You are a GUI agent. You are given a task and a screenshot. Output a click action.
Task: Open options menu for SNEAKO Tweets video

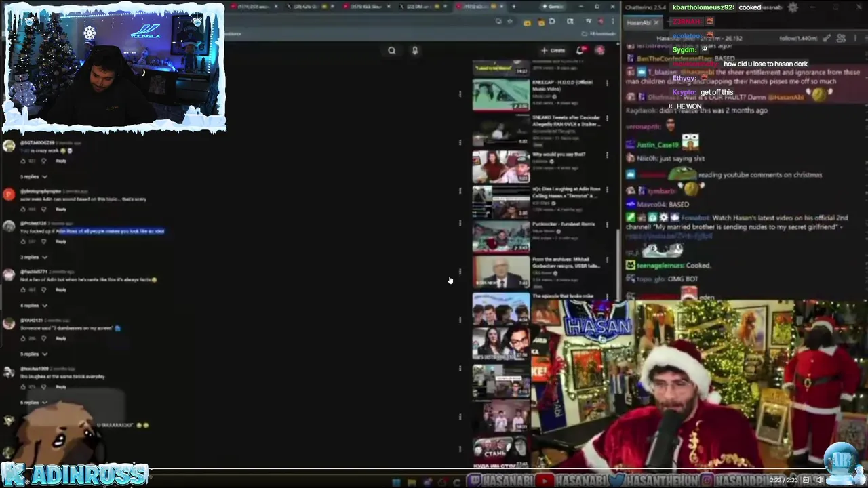[x=607, y=119]
